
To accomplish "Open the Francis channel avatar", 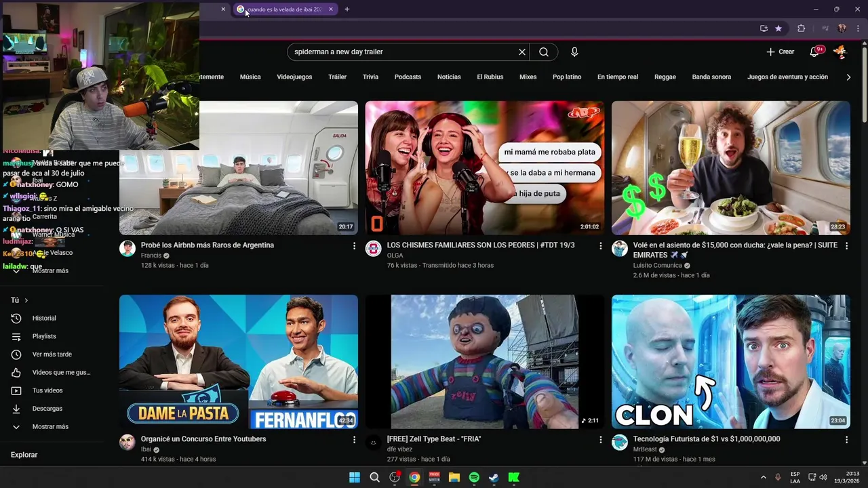I will point(127,248).
